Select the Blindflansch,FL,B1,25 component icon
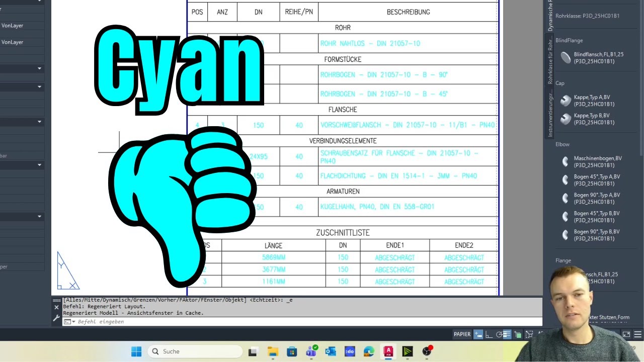This screenshot has height=362, width=644. [566, 58]
